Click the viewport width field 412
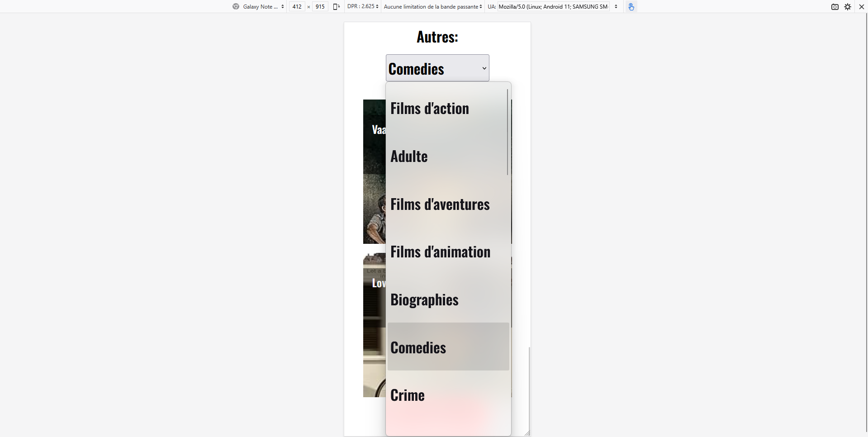Image resolution: width=868 pixels, height=437 pixels. pyautogui.click(x=297, y=7)
